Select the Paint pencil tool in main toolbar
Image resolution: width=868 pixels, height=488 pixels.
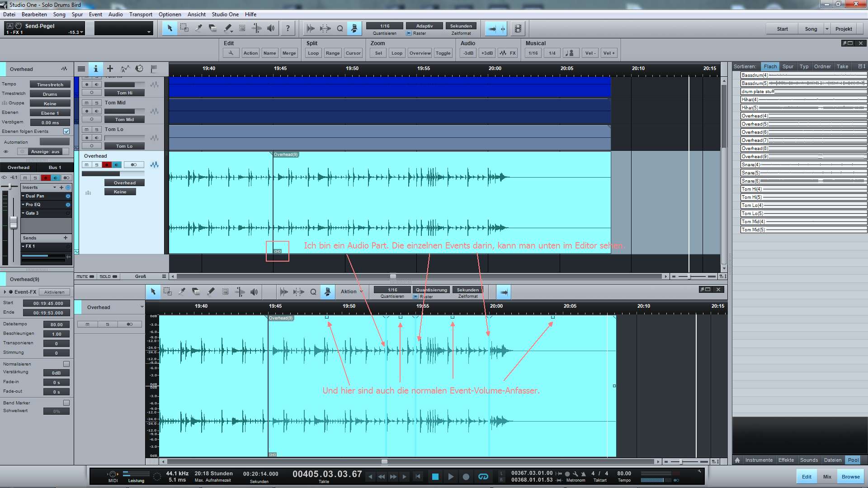(x=227, y=28)
